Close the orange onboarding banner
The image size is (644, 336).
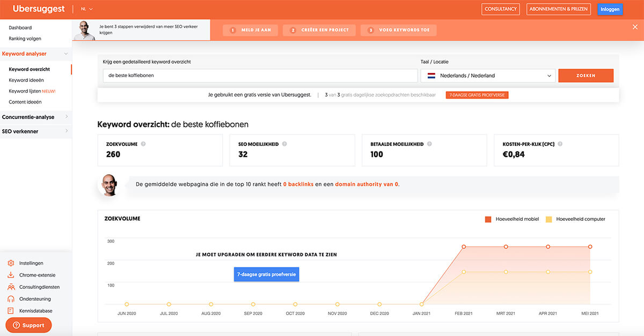[x=635, y=27]
